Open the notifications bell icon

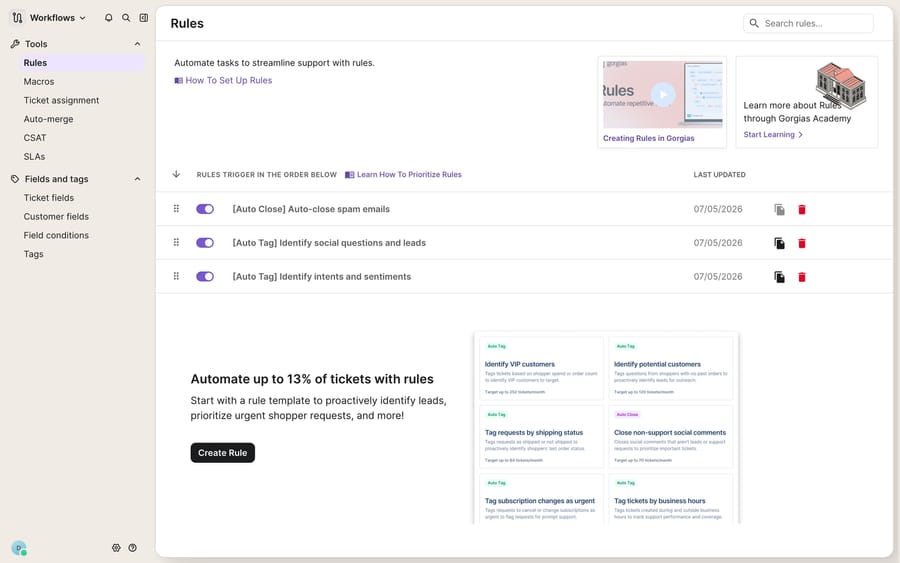[108, 18]
